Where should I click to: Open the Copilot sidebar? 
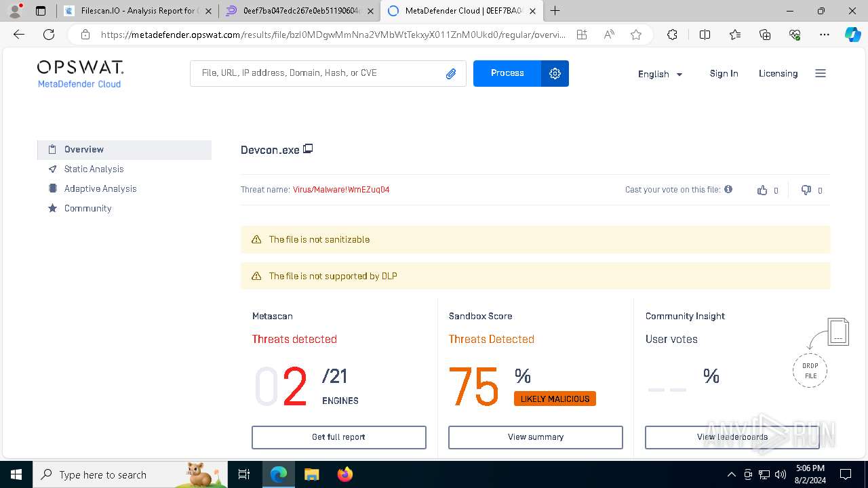(x=852, y=35)
